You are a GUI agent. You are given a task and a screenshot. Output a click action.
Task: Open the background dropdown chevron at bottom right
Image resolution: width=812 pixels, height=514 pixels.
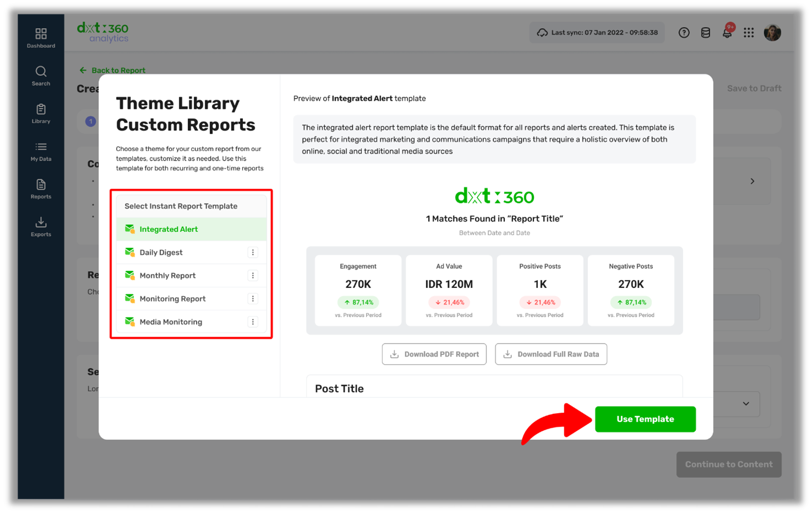pyautogui.click(x=746, y=403)
